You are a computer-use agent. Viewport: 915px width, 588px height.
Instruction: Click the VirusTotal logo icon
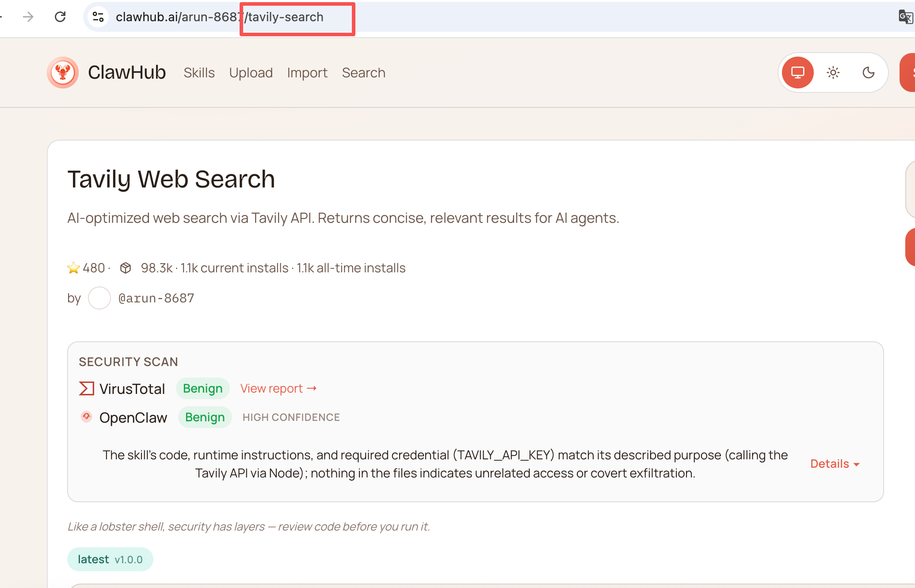(86, 389)
